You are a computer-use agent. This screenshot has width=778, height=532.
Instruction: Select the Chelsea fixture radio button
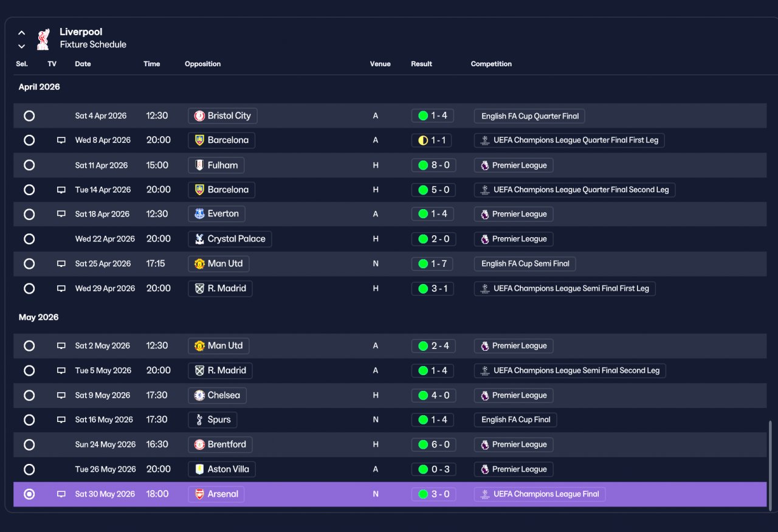[x=29, y=395]
